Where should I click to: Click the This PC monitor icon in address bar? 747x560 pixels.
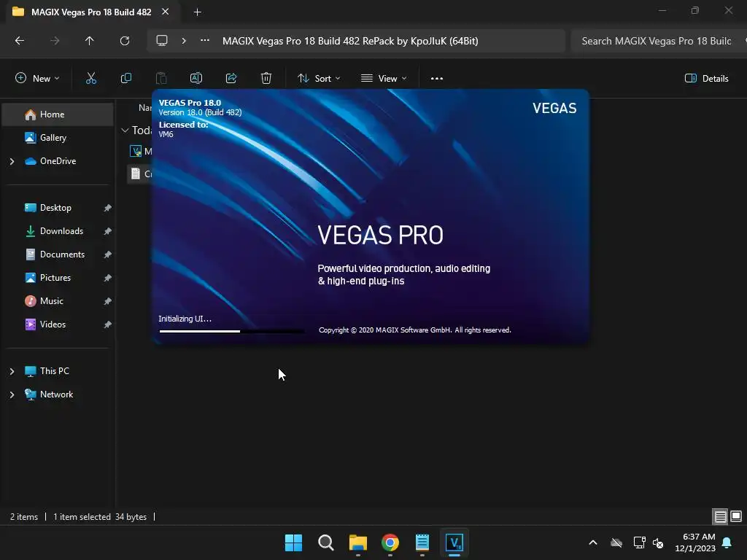tap(162, 41)
